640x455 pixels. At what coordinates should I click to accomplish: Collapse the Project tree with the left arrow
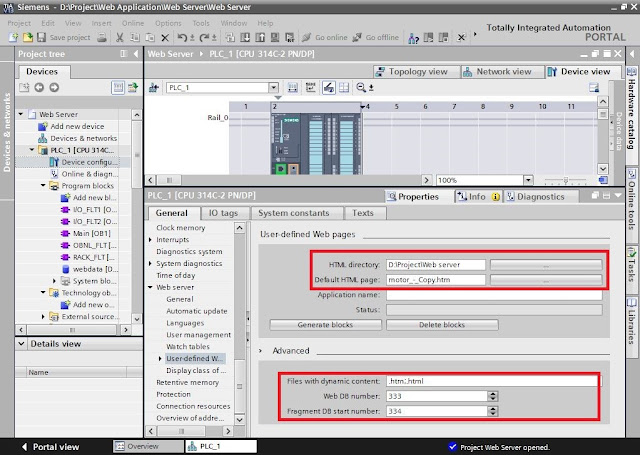click(136, 54)
